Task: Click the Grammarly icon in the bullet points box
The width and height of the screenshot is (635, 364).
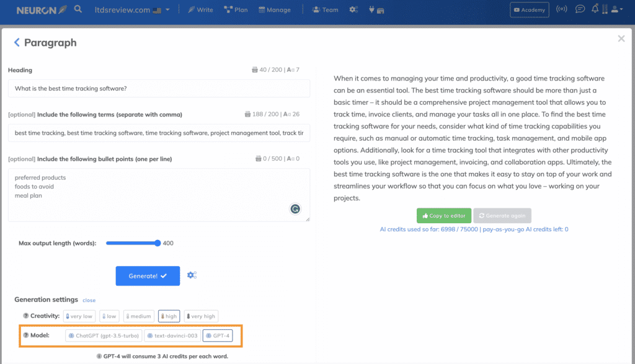Action: [295, 209]
